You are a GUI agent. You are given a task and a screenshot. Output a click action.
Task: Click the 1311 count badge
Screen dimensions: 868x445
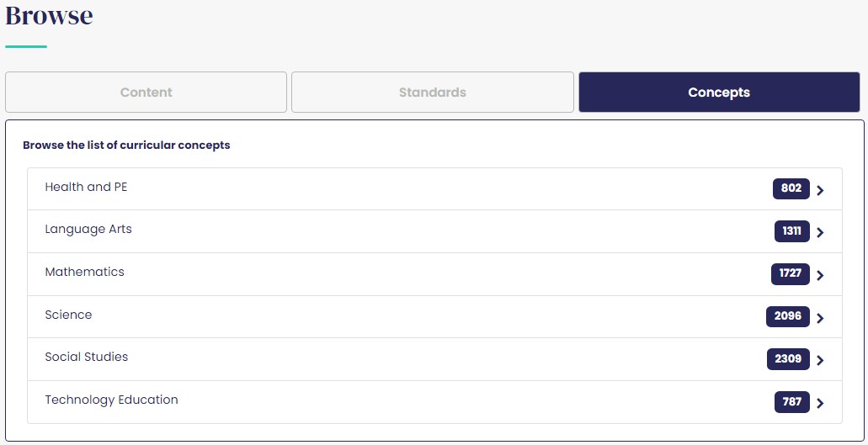click(x=791, y=231)
